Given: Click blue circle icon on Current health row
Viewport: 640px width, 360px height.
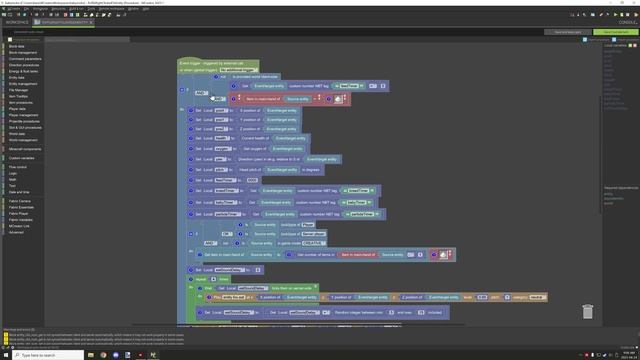Looking at the screenshot, I should 191,138.
